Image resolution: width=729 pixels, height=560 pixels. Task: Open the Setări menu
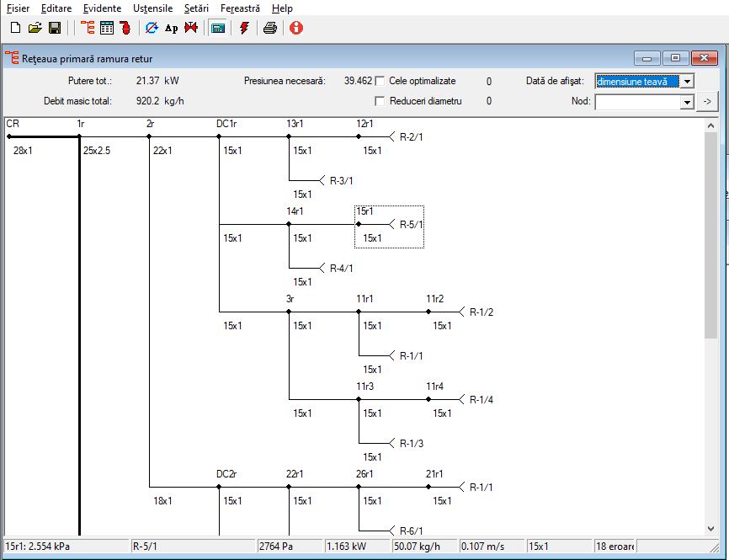click(x=196, y=8)
